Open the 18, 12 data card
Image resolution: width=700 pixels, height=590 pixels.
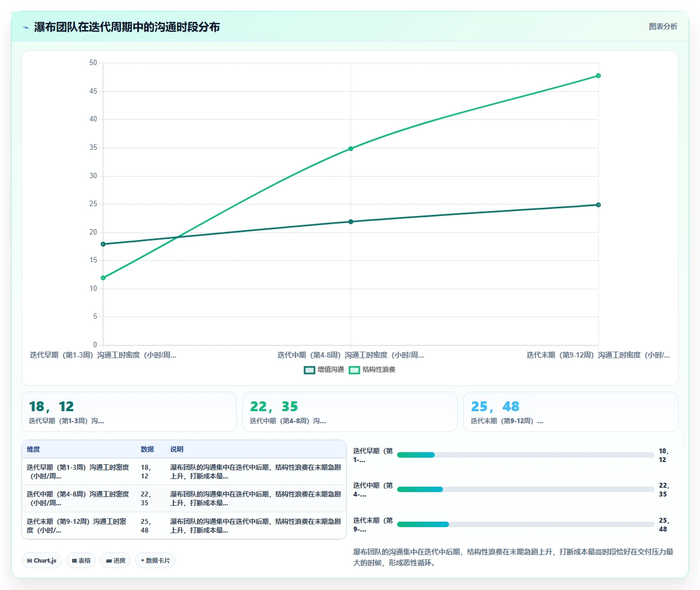pos(129,412)
